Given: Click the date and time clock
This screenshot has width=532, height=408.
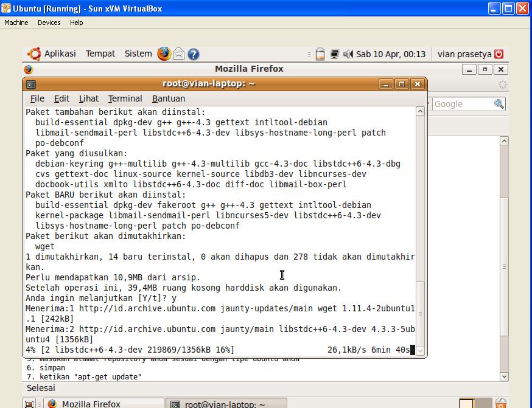Looking at the screenshot, I should 391,54.
